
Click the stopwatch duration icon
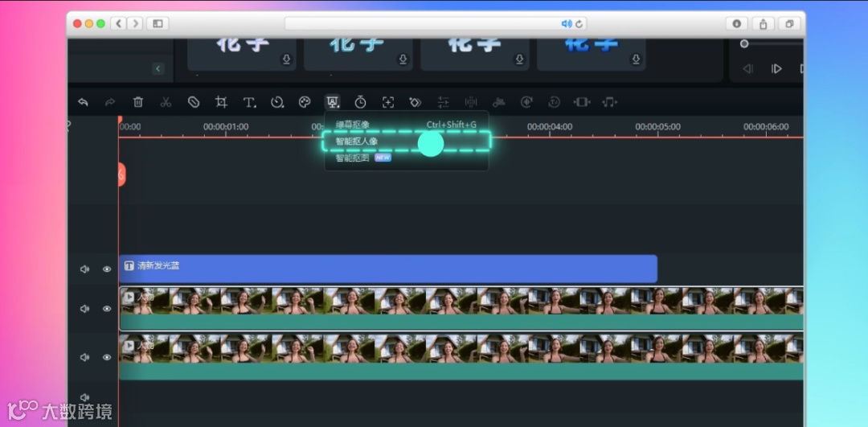360,102
